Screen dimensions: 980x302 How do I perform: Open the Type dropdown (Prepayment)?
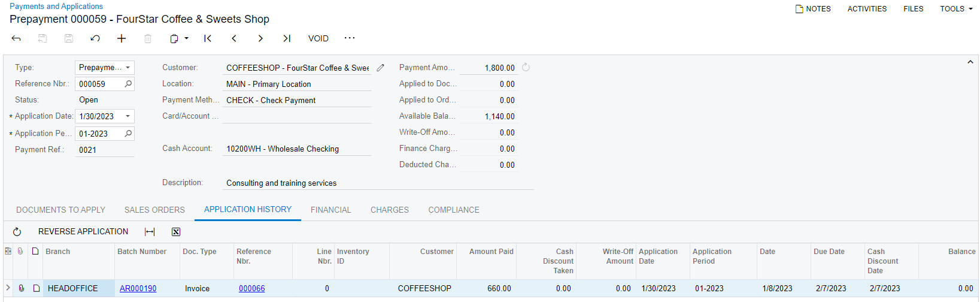point(128,68)
